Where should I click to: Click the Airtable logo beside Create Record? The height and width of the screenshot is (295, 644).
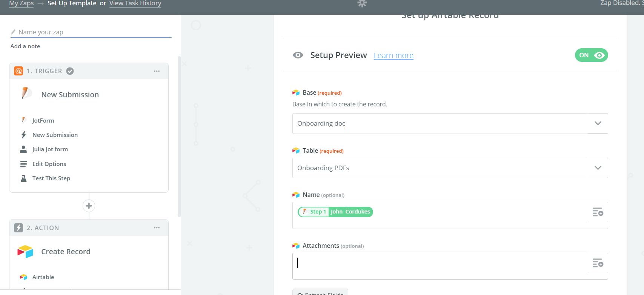pos(25,252)
